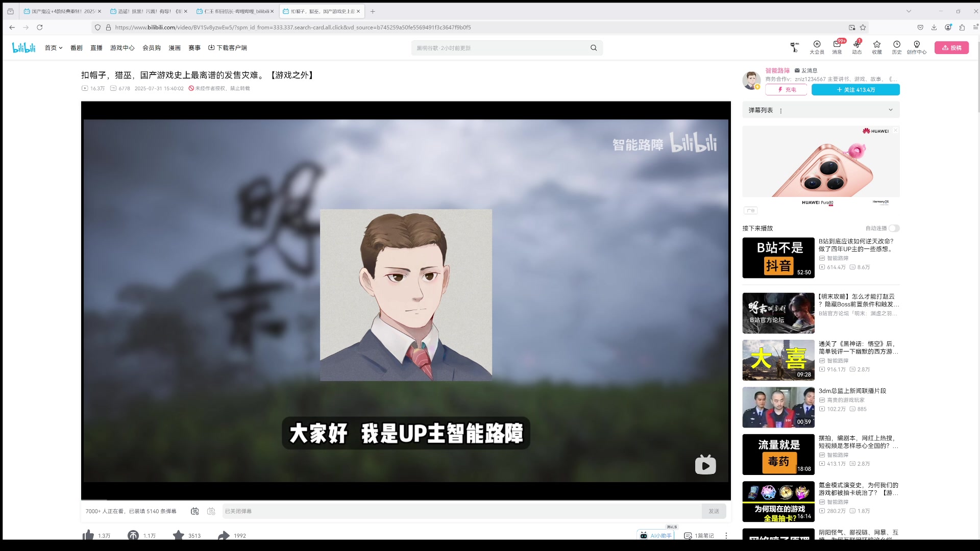
Task: Click the page vertical scrollbar
Action: 978,77
